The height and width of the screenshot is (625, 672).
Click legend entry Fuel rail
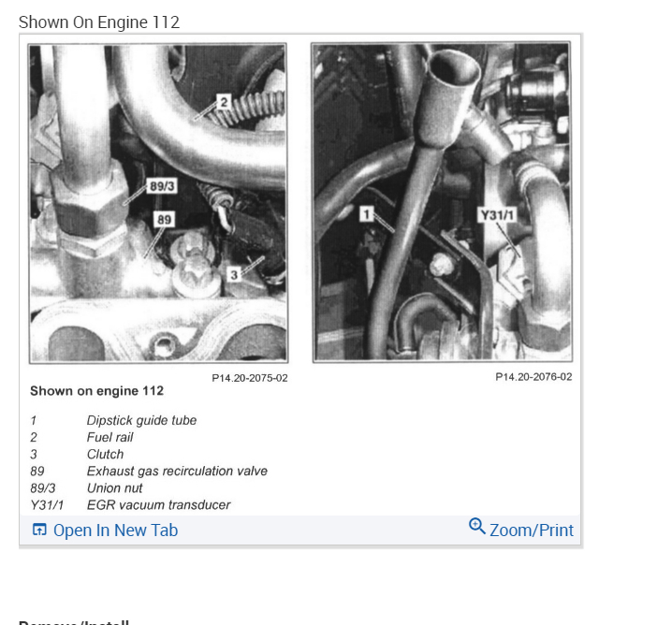coord(110,437)
